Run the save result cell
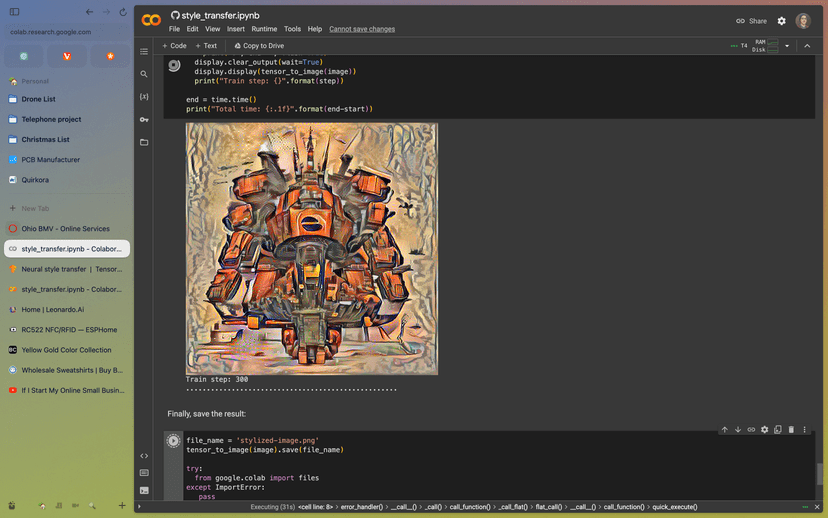Screen dimensions: 828x518 (x=174, y=441)
